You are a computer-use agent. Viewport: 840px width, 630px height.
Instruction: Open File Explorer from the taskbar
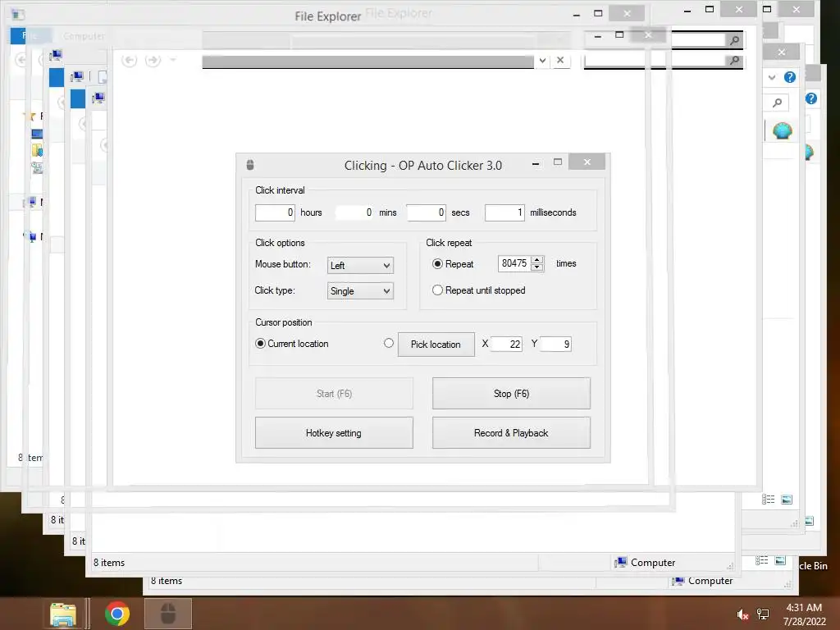pyautogui.click(x=63, y=614)
